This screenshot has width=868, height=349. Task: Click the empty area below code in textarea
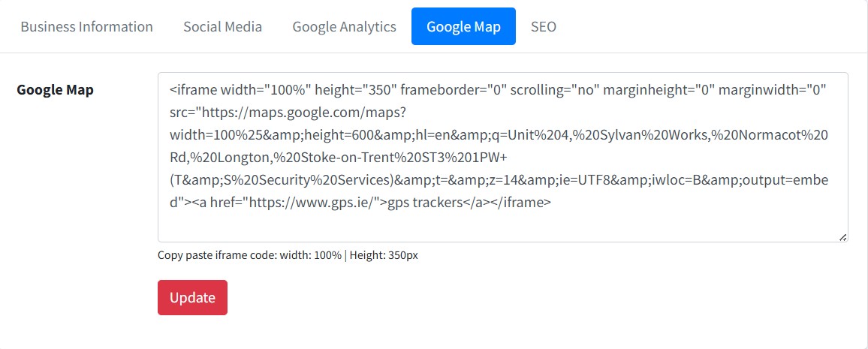pos(502,226)
